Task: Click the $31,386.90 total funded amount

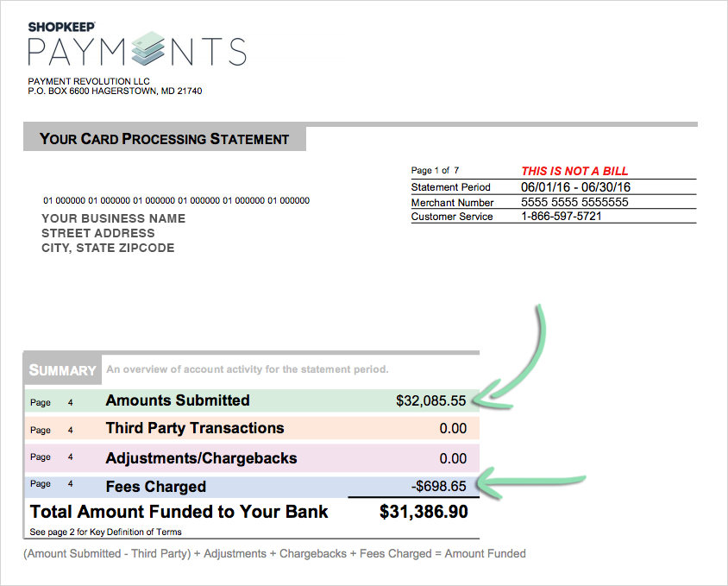Action: click(x=424, y=512)
